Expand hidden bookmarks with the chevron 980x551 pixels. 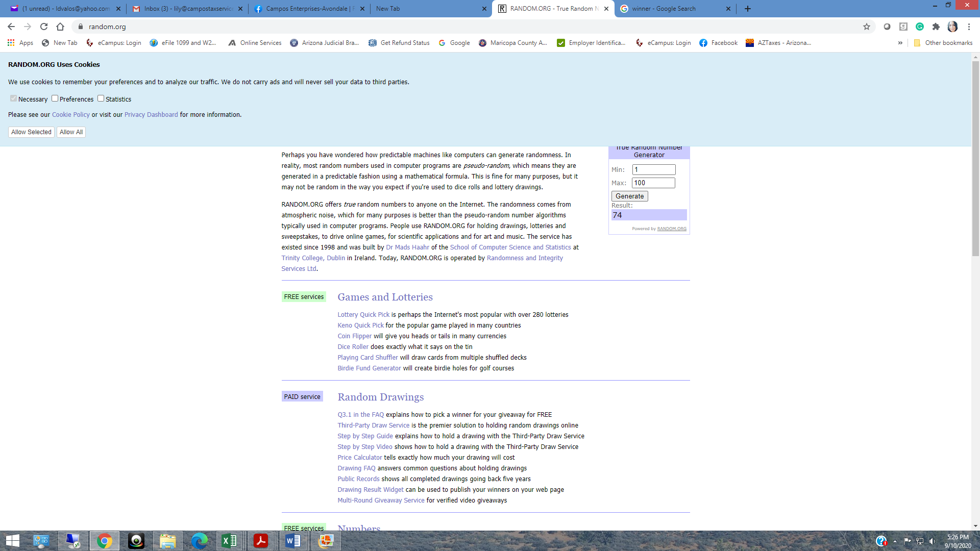tap(900, 43)
